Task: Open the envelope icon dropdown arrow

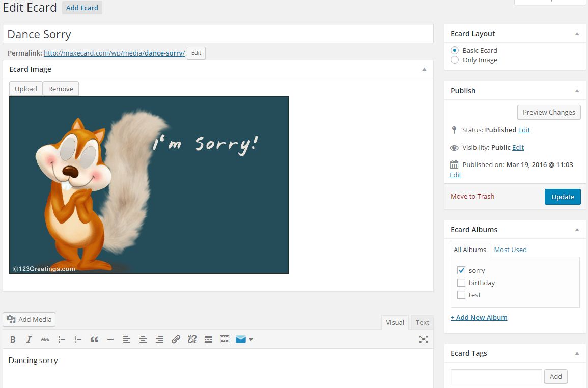Action: pos(251,340)
